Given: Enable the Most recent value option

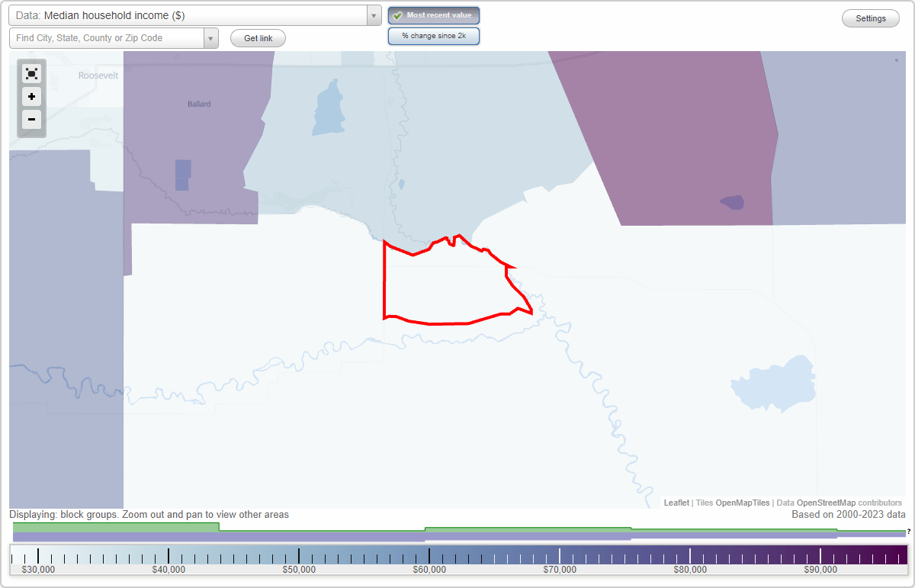Looking at the screenshot, I should 434,14.
